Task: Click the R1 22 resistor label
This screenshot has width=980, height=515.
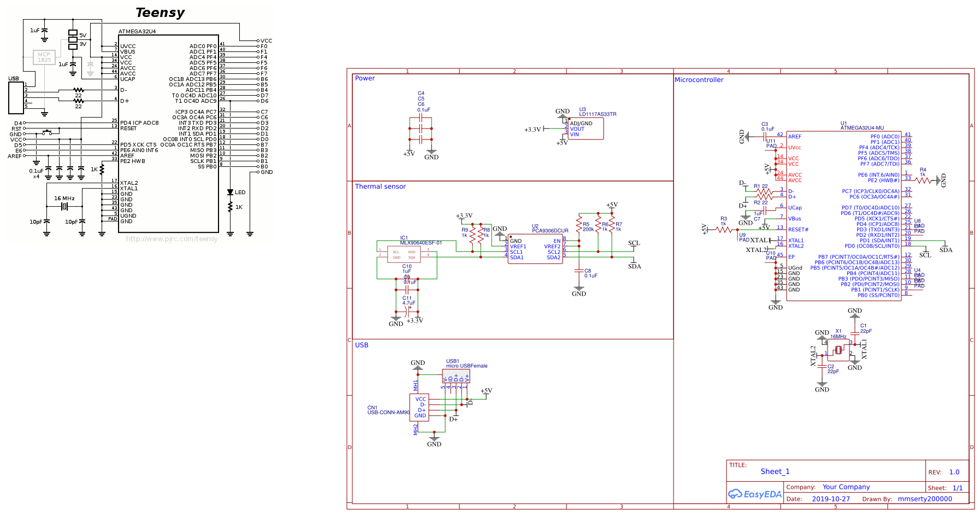Action: click(761, 186)
